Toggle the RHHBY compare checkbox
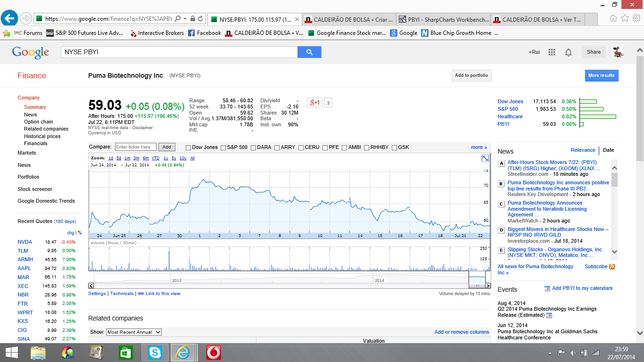The width and height of the screenshot is (644, 362). tap(367, 148)
